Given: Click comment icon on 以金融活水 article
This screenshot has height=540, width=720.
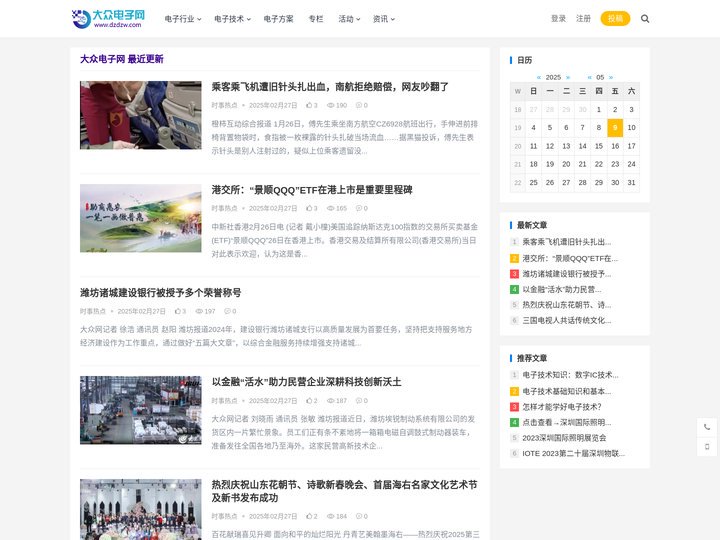Looking at the screenshot, I should 359,400.
